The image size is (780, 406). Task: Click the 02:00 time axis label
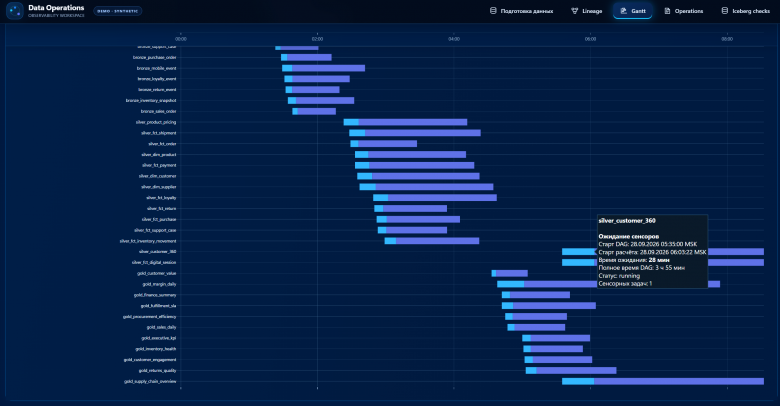pos(317,39)
